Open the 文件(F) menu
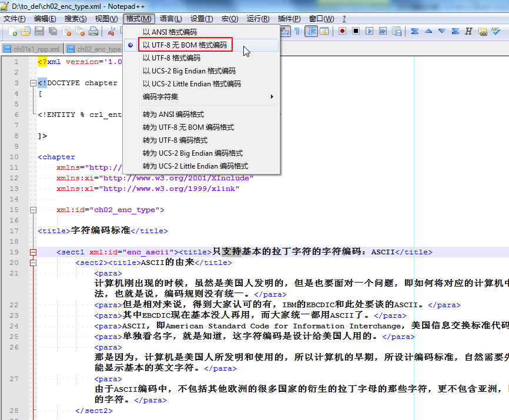 click(15, 19)
